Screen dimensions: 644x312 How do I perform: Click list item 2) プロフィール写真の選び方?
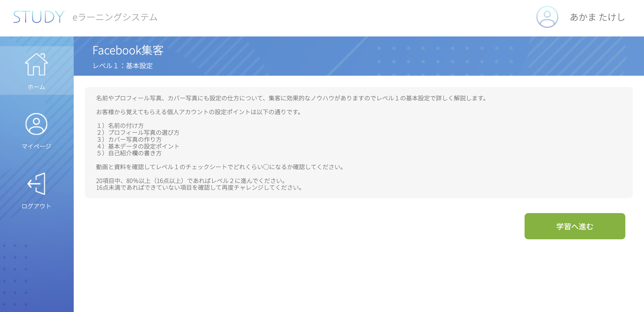click(x=138, y=133)
